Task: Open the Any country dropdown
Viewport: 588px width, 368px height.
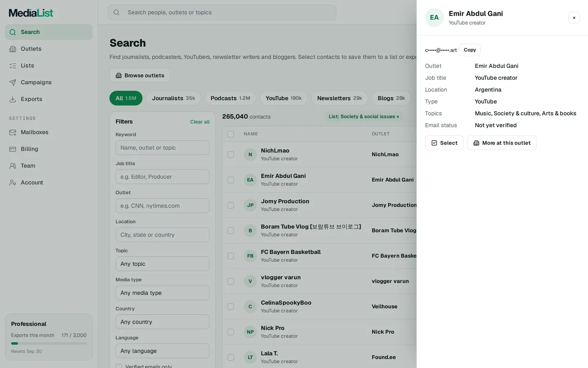Action: (x=163, y=322)
